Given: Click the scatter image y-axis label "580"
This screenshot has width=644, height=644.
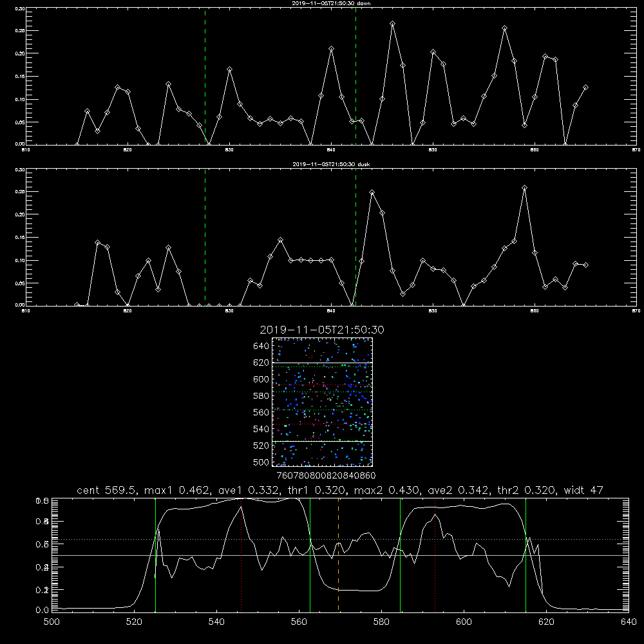Looking at the screenshot, I should [261, 396].
